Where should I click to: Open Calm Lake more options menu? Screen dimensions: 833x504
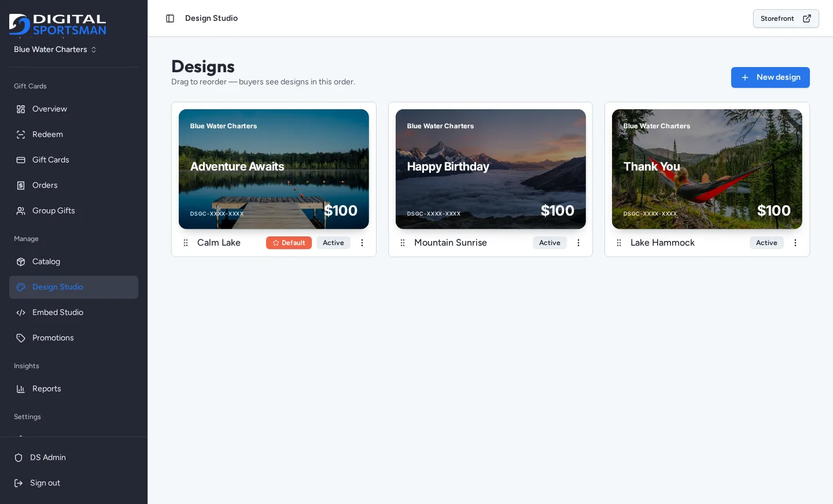[x=362, y=243]
